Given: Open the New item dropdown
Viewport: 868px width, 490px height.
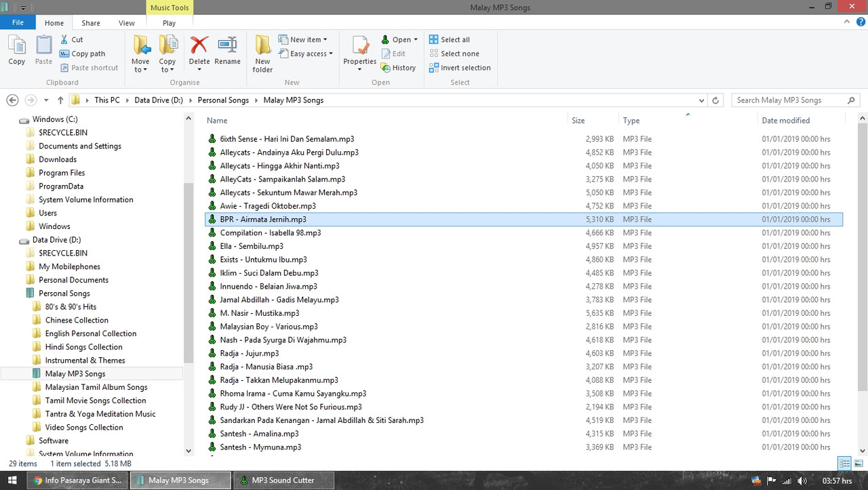Looking at the screenshot, I should tap(302, 39).
